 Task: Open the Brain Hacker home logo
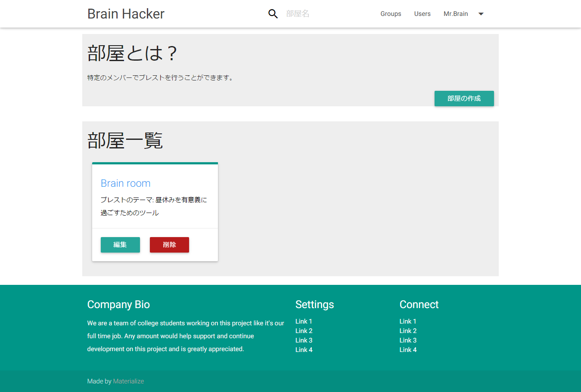tap(126, 14)
